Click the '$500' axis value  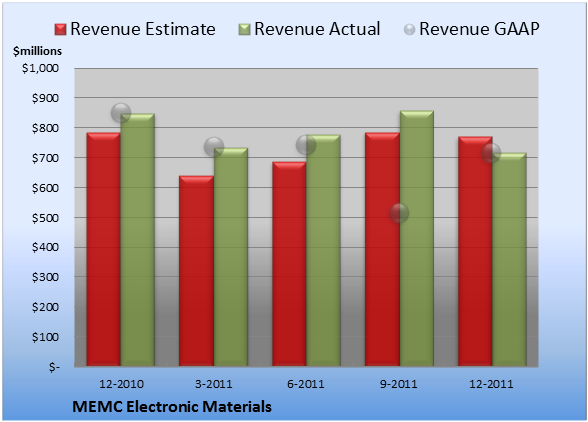pos(45,218)
